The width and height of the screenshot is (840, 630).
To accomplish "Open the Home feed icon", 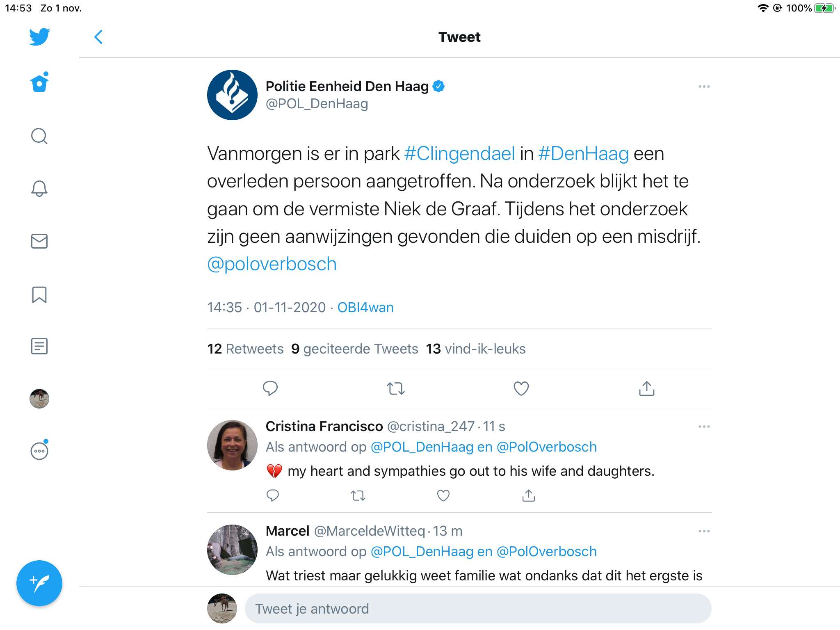I will point(39,82).
